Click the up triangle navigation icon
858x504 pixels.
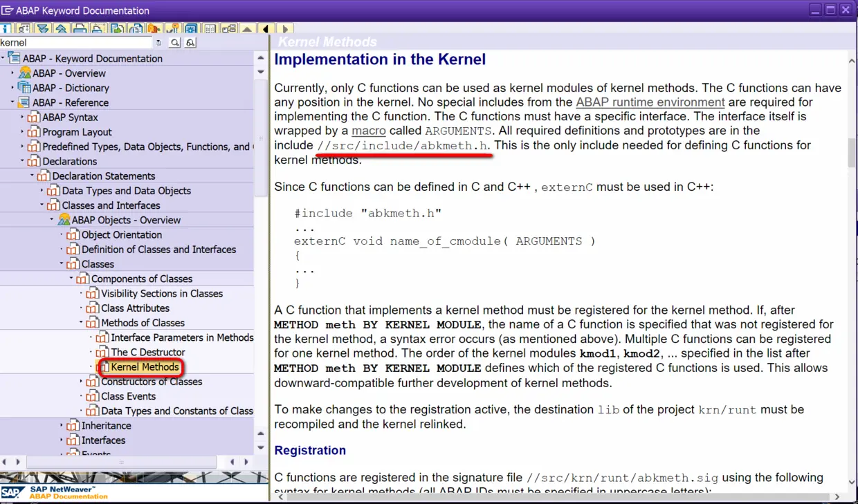click(x=247, y=29)
